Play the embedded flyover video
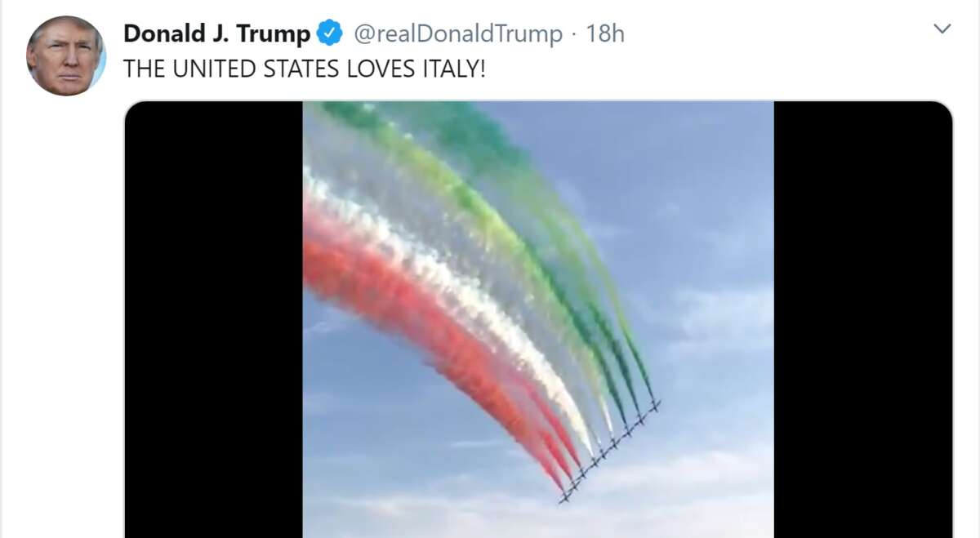 coord(538,319)
